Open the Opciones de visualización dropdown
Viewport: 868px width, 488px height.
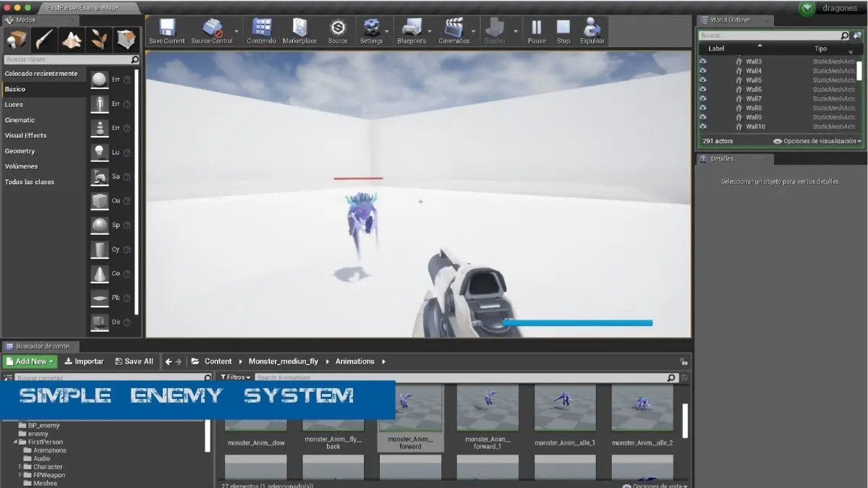(x=817, y=141)
